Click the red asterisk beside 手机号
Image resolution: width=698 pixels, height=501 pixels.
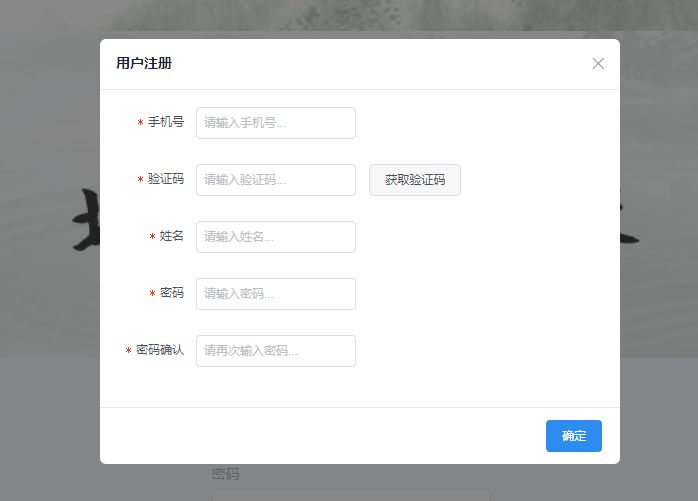(x=141, y=124)
